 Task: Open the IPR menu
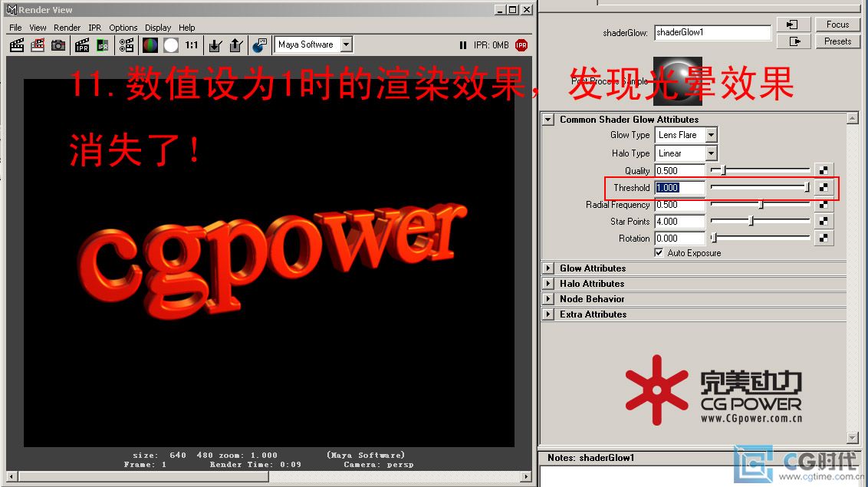coord(94,28)
